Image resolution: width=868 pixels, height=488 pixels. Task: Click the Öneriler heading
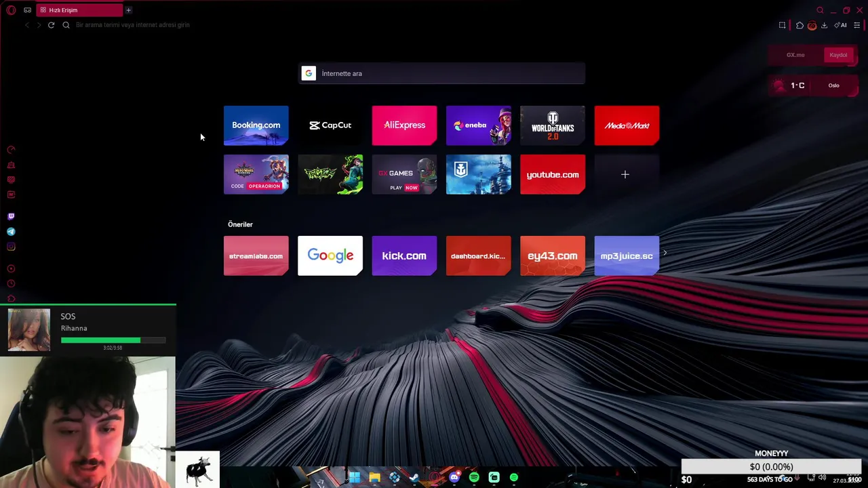click(x=240, y=224)
